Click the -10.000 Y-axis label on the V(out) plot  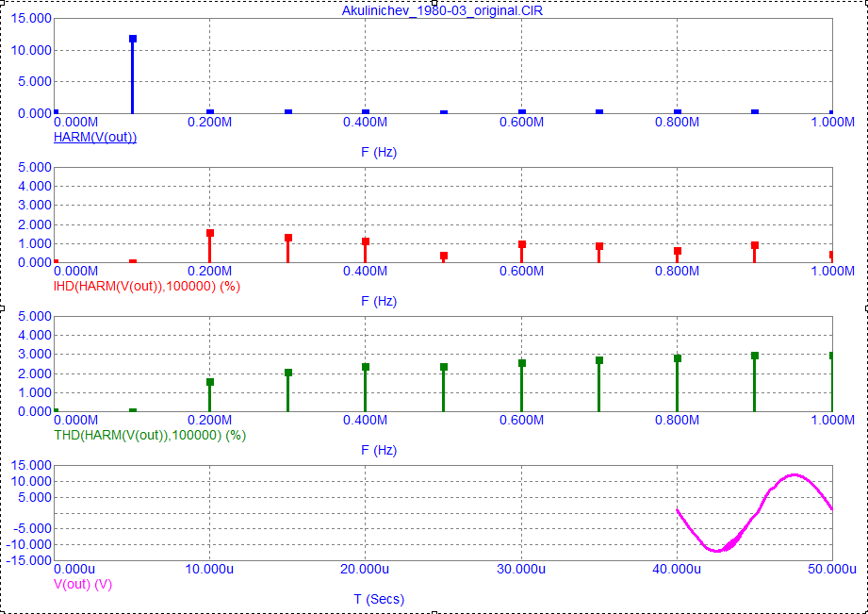[29, 545]
